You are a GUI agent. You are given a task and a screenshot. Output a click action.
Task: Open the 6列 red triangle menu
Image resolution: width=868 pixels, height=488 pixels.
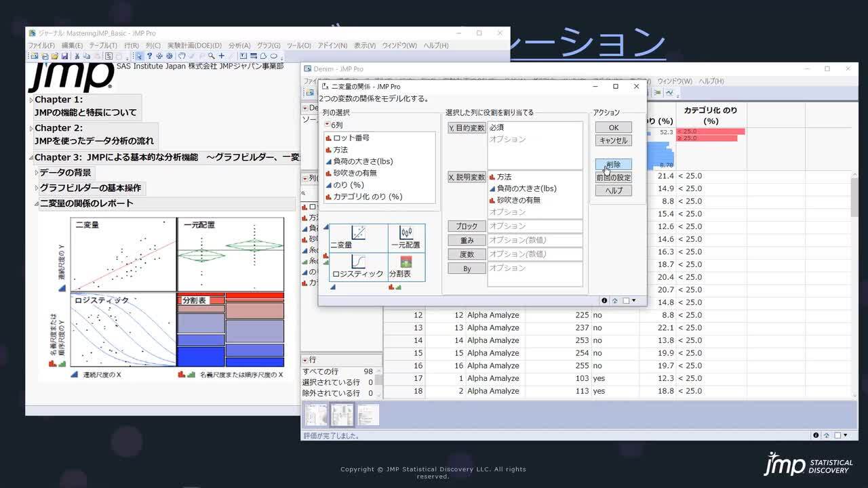point(327,125)
